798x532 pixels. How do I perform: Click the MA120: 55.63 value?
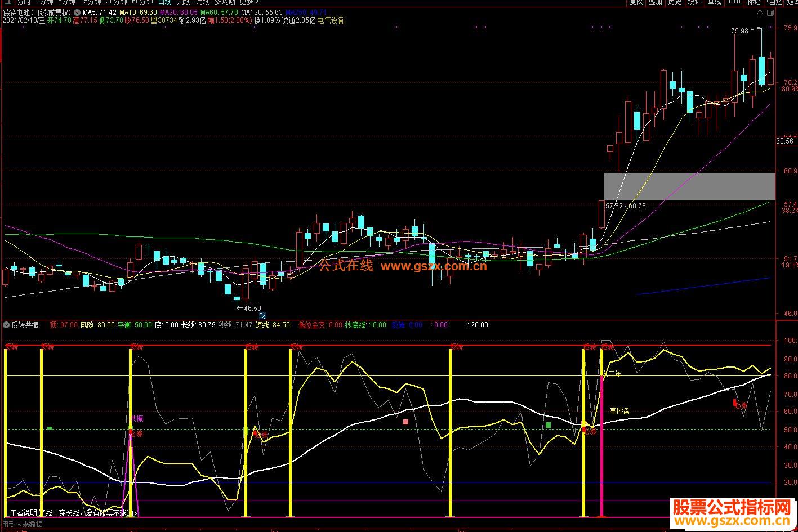(x=262, y=12)
